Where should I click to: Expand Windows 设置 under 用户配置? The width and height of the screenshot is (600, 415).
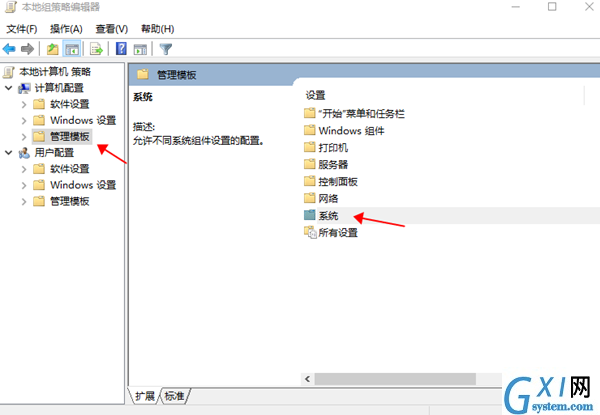tap(24, 185)
